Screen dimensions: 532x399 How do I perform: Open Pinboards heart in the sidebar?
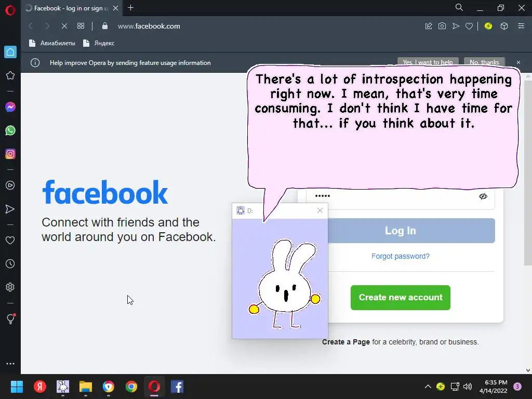pyautogui.click(x=10, y=240)
